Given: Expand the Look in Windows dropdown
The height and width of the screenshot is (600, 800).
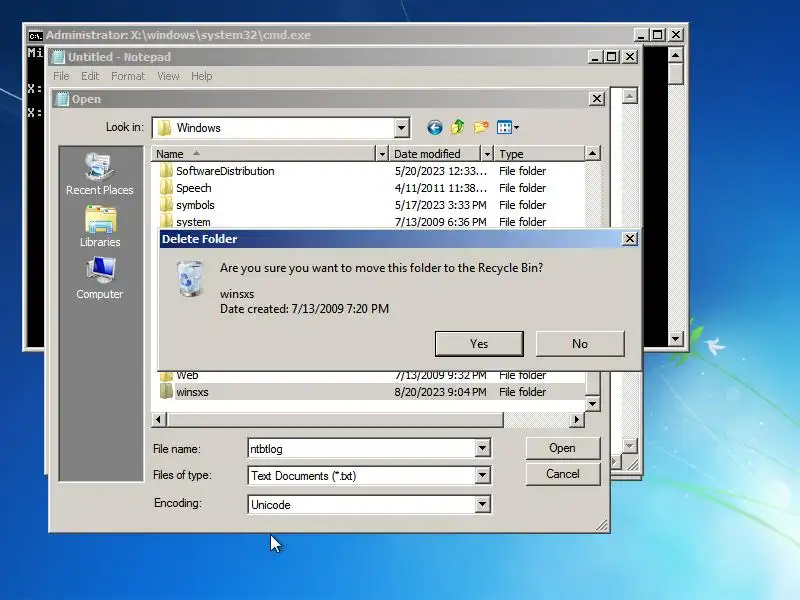Looking at the screenshot, I should pyautogui.click(x=402, y=128).
